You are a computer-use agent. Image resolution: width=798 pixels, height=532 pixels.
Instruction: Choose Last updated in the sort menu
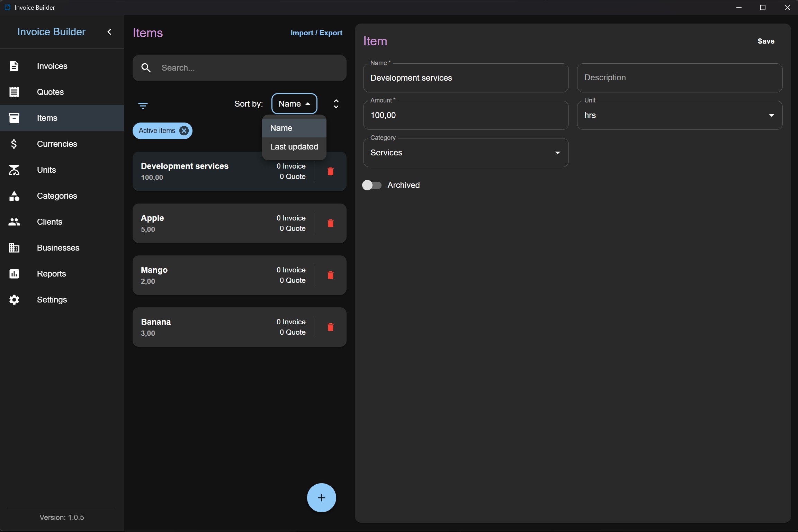tap(294, 147)
